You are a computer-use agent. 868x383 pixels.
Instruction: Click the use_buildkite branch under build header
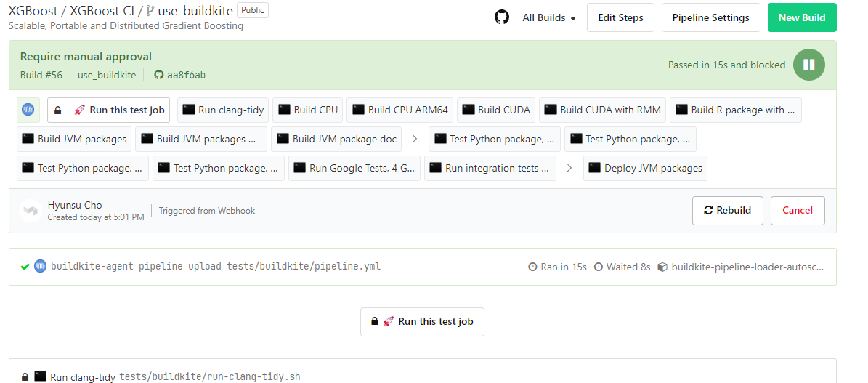(x=107, y=75)
